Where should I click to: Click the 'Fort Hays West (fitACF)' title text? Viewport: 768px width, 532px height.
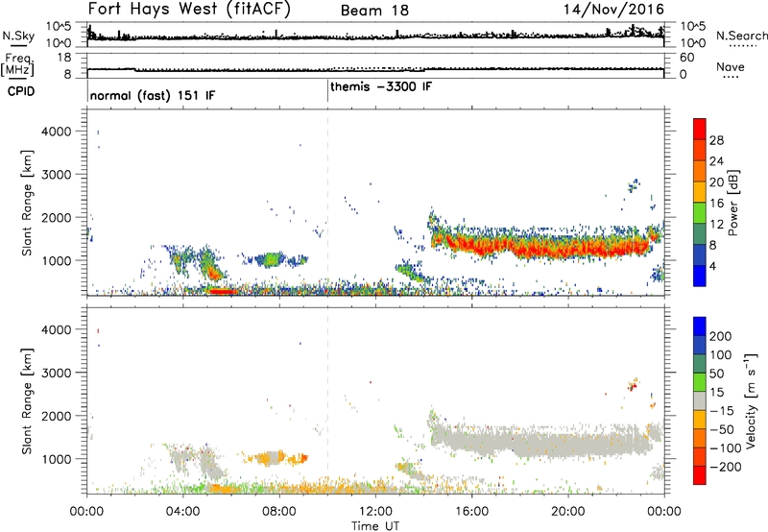[189, 10]
